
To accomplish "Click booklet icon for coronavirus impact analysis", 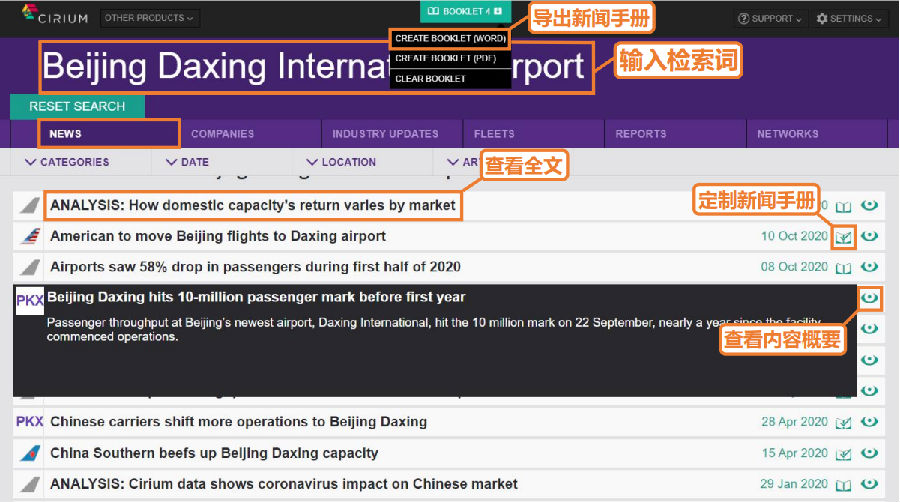I will (844, 485).
